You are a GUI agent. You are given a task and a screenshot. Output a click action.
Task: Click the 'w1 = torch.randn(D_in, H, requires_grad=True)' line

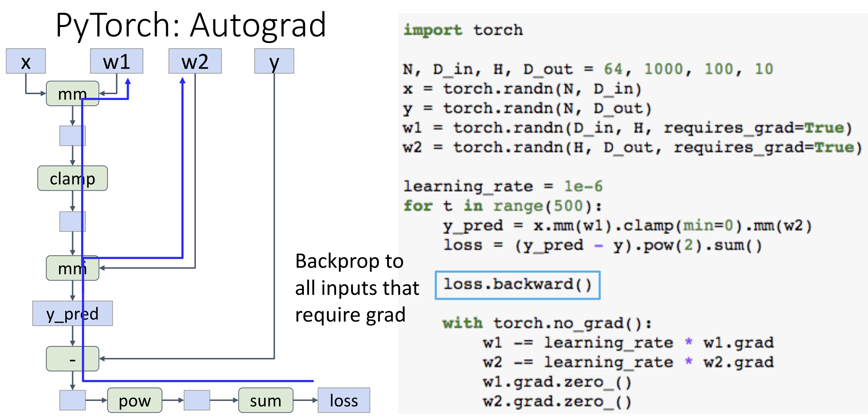627,128
